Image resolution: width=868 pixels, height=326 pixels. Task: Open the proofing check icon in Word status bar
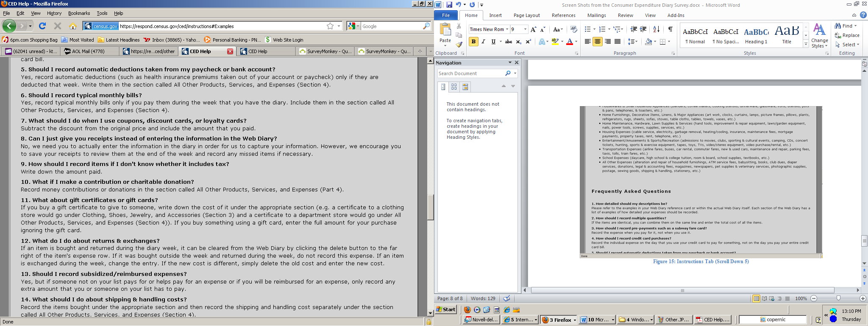[x=506, y=298]
